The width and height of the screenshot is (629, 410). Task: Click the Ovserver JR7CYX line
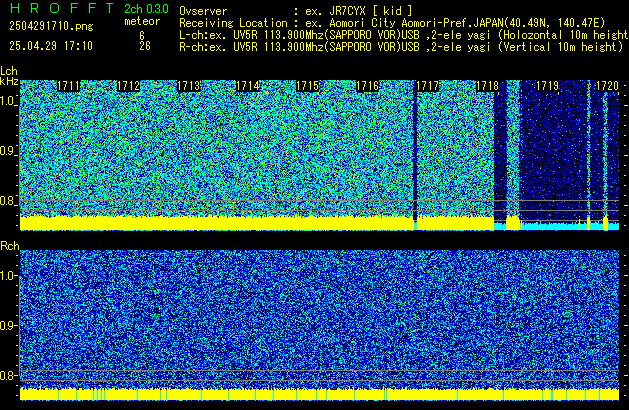(296, 11)
